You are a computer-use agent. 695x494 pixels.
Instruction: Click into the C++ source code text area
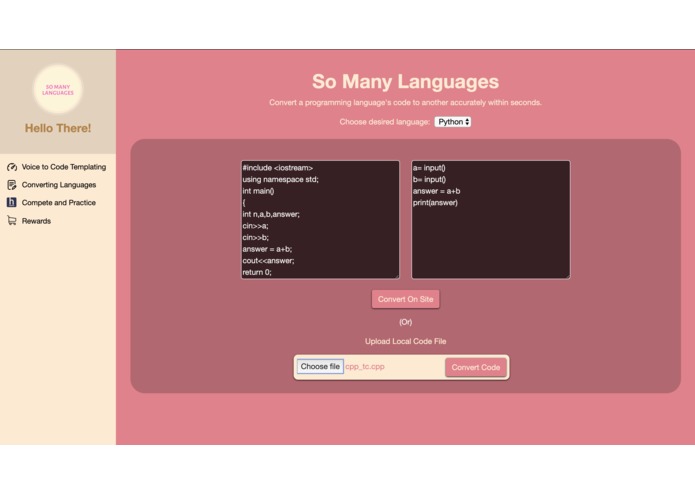[x=320, y=220]
